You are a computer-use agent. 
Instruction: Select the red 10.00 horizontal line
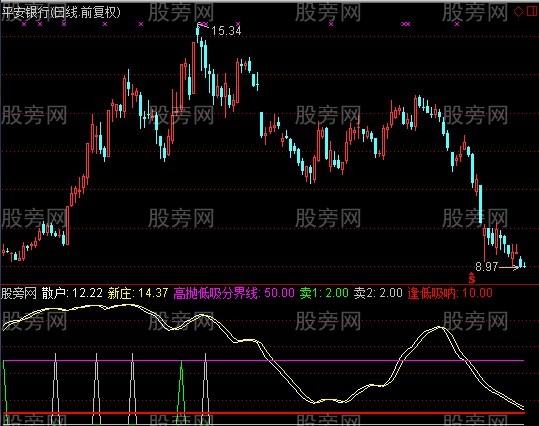point(264,413)
